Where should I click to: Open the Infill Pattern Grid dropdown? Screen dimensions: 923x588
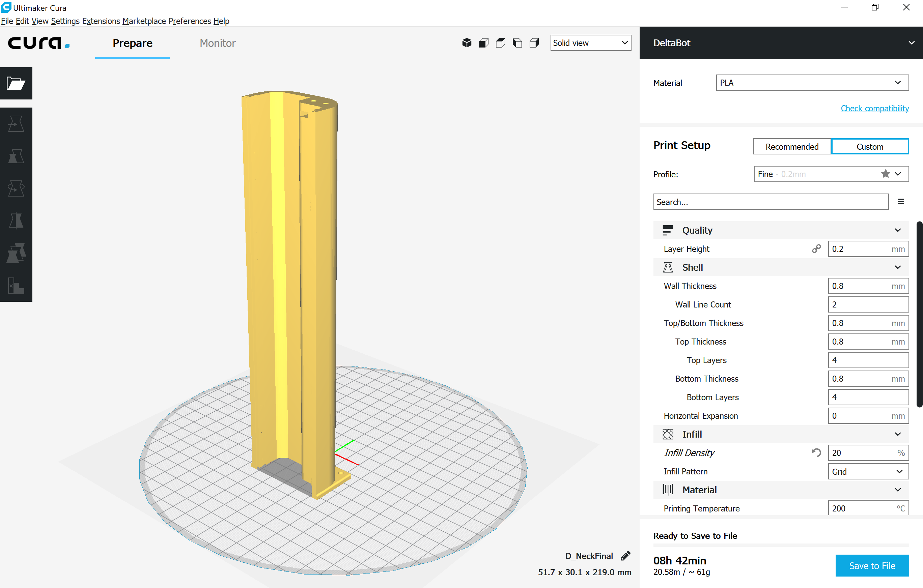[x=868, y=471]
